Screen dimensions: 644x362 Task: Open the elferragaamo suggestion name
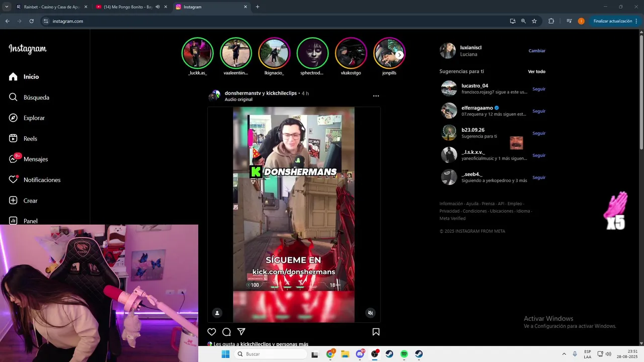coord(477,108)
